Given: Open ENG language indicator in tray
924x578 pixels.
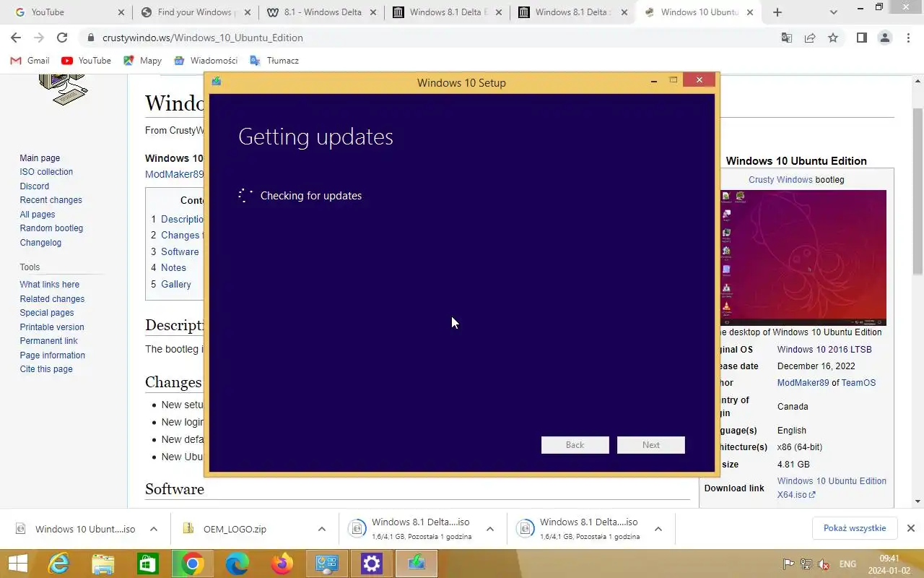Looking at the screenshot, I should (x=847, y=564).
